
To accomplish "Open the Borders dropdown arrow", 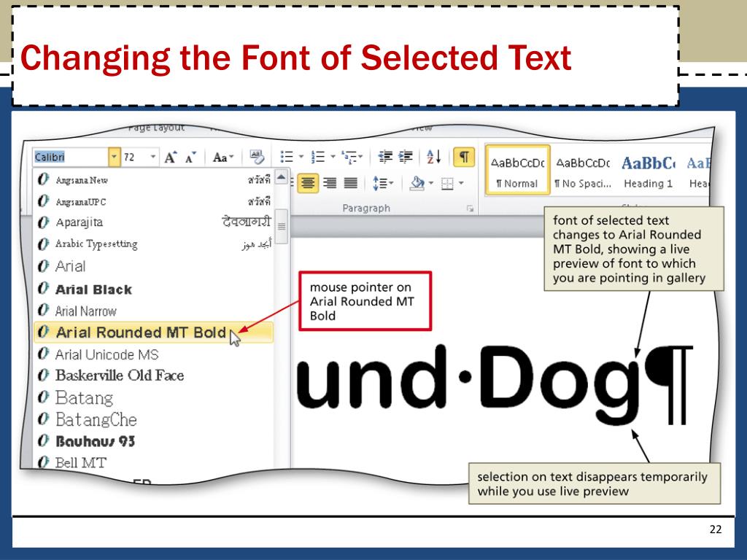I will 461,183.
